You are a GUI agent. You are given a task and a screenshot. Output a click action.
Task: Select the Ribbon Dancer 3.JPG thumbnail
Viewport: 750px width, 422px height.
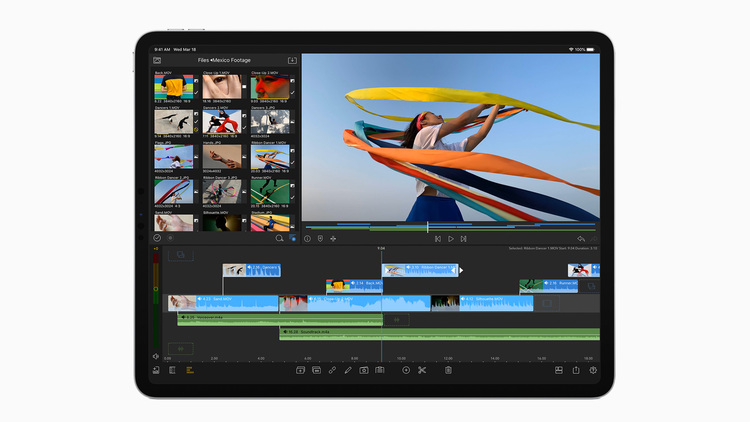[222, 191]
